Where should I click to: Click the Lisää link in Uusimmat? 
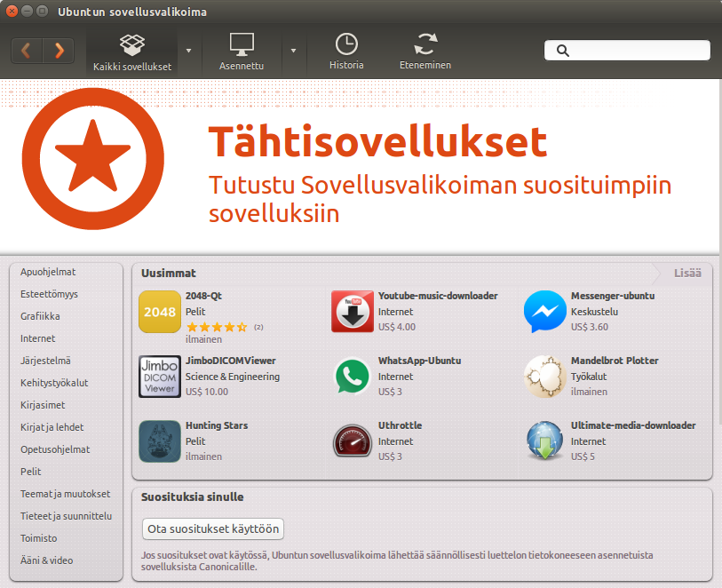686,273
